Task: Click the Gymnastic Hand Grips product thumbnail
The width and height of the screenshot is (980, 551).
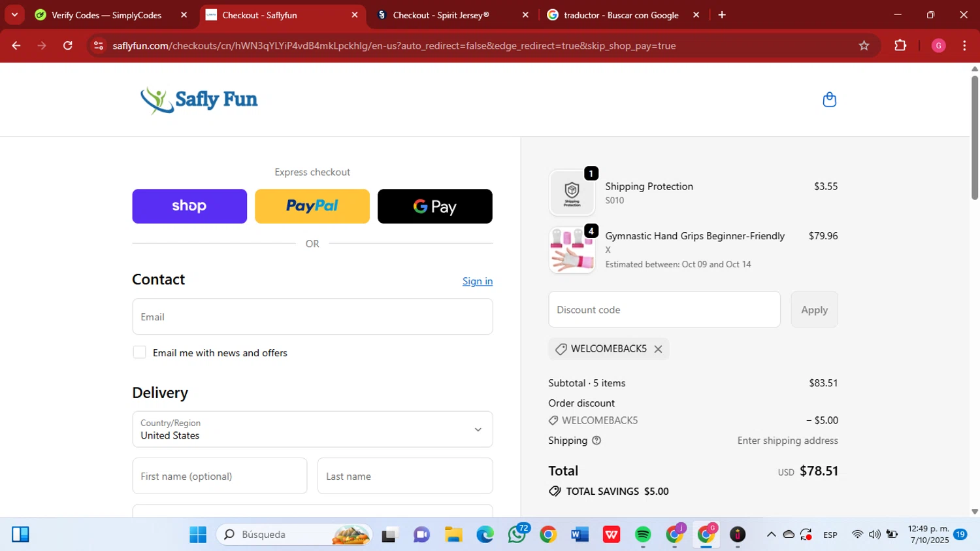Action: click(x=572, y=250)
